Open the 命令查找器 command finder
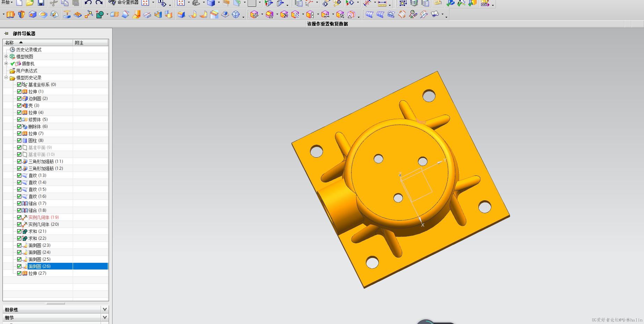Screen dimensions: 644x324 pos(123,2)
